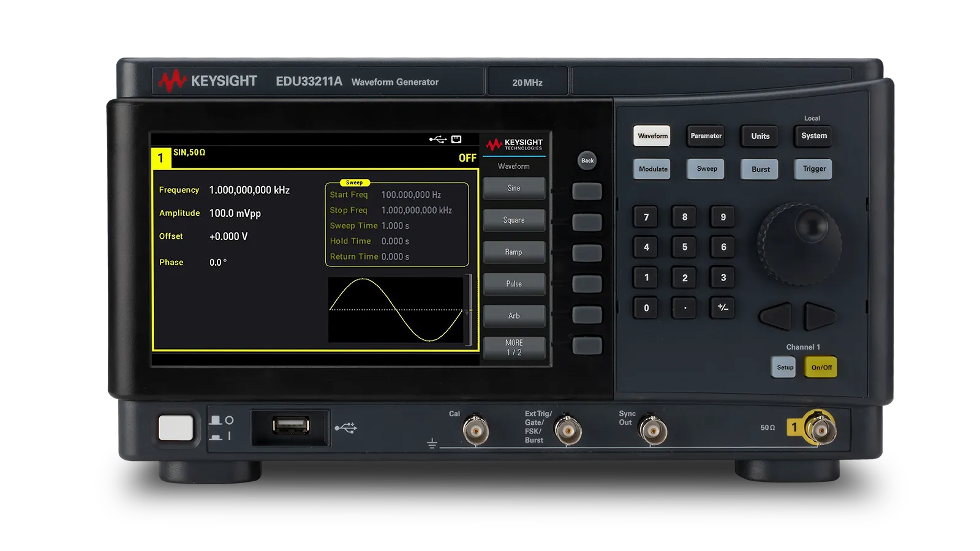Select the Pulse waveform softkey
Image resolution: width=980 pixels, height=551 pixels.
click(513, 283)
